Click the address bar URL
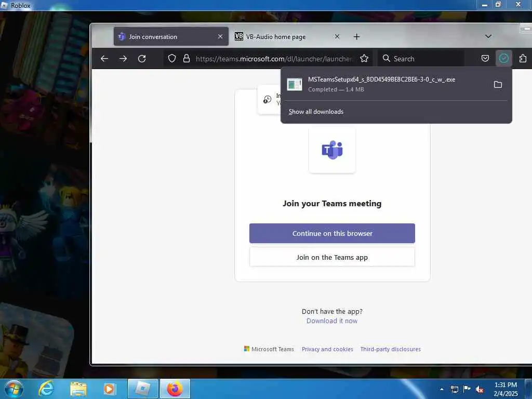Screen dimensions: 532x399 tap(274, 59)
